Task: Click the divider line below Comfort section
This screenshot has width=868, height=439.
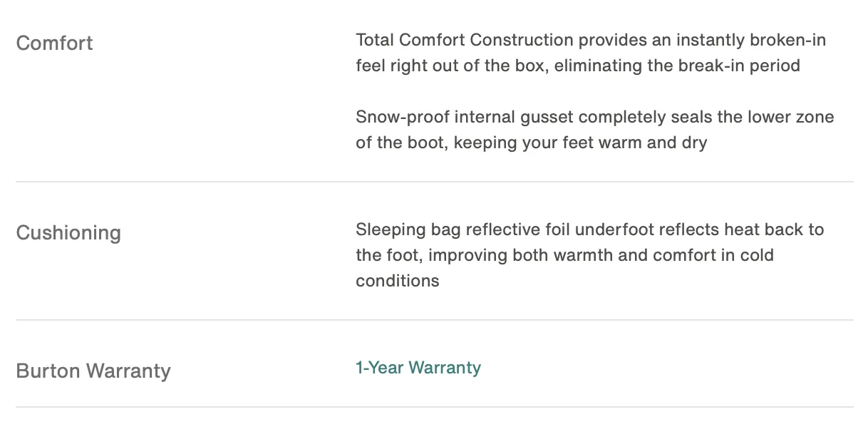Action: point(435,182)
